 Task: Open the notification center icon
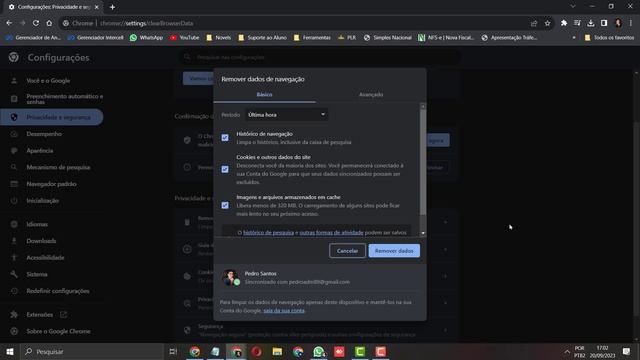pyautogui.click(x=627, y=351)
